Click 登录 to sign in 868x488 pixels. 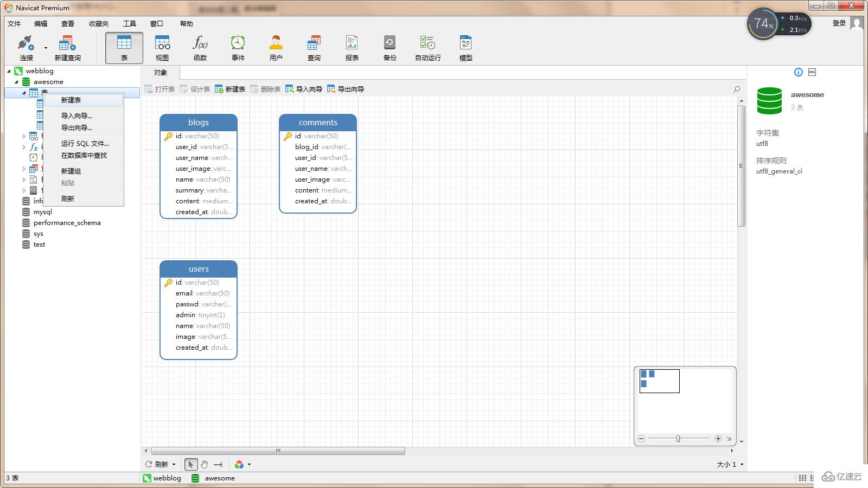point(839,23)
